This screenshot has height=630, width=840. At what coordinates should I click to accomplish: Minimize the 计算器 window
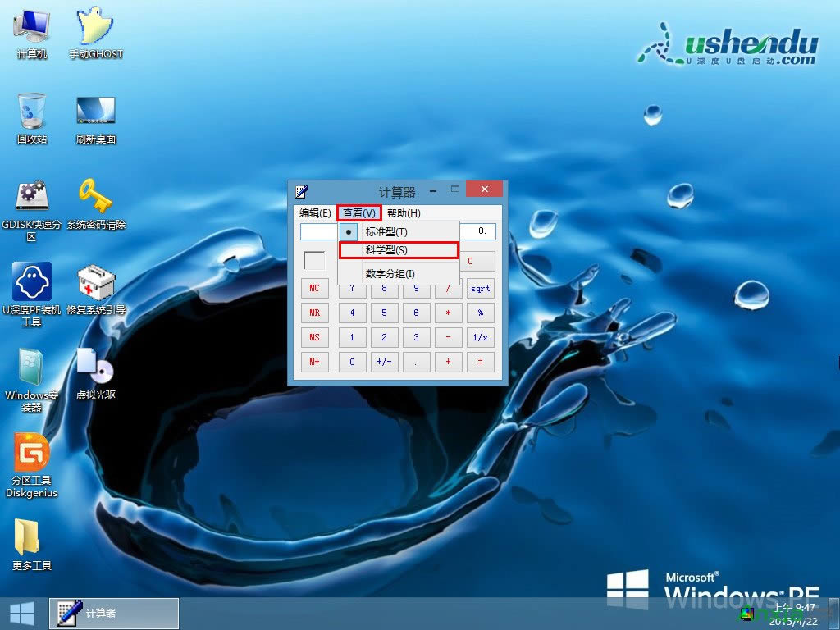(x=433, y=190)
